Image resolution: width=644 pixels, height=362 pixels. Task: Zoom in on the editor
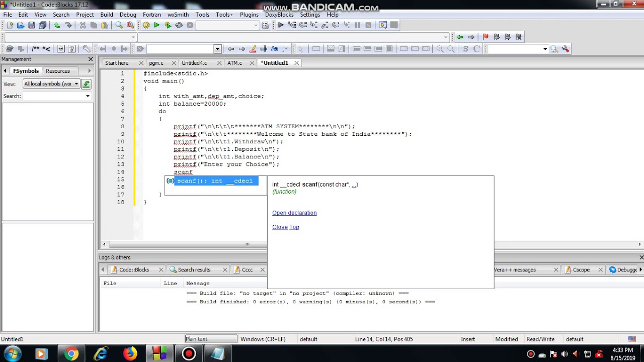coord(440,49)
